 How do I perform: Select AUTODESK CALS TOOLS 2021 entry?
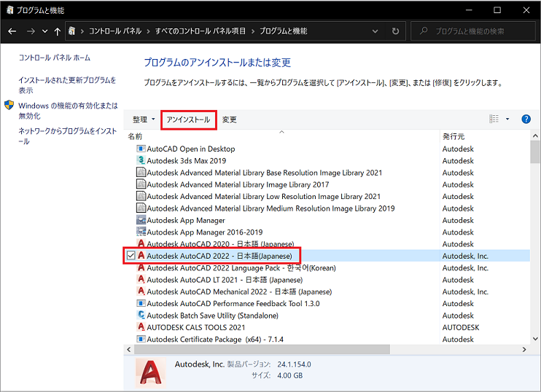tap(195, 327)
